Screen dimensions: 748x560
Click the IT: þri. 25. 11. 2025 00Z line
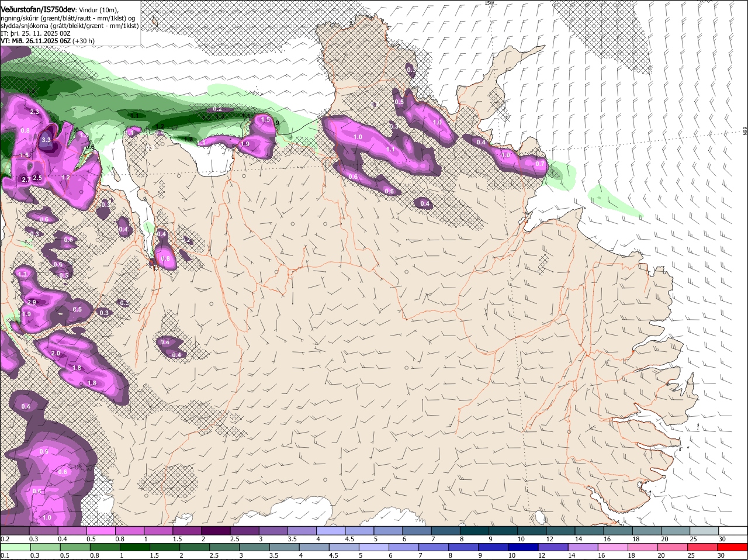[36, 33]
